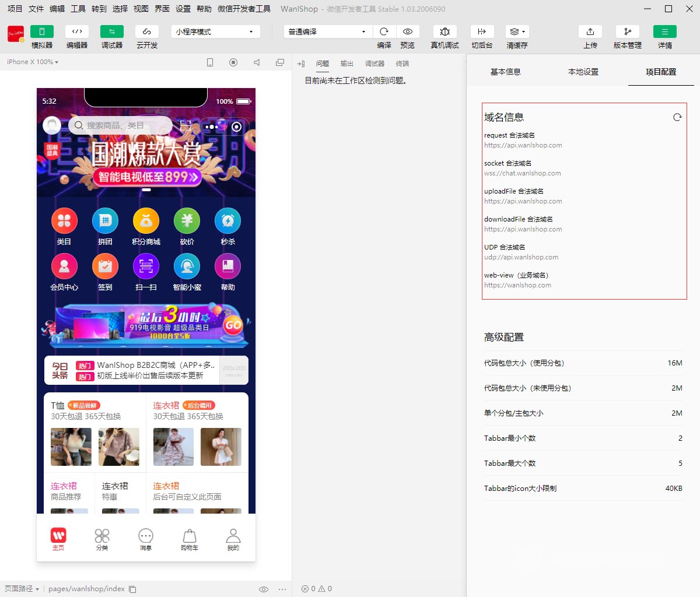Switch to the 问题 tab
This screenshot has width=700, height=597.
(323, 64)
